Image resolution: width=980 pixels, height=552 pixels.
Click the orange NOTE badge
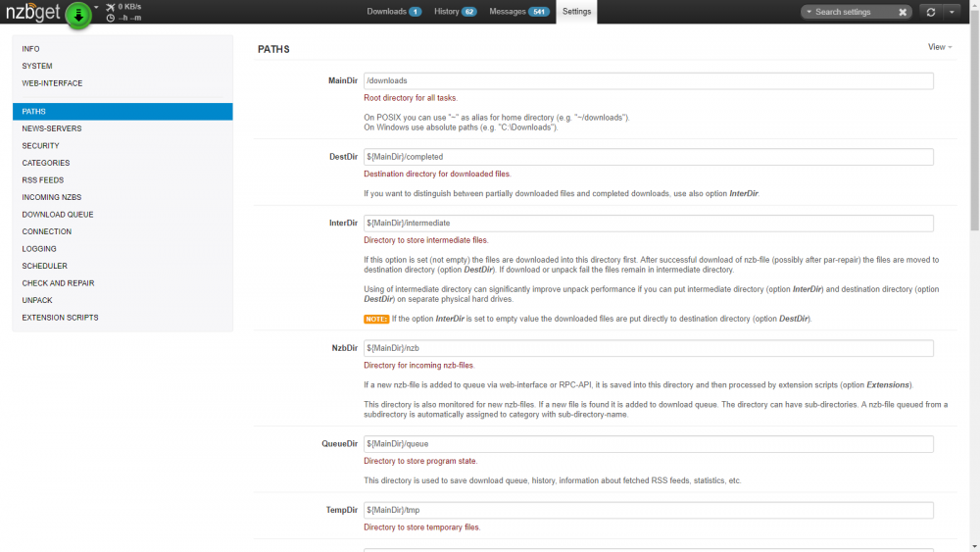coord(376,319)
